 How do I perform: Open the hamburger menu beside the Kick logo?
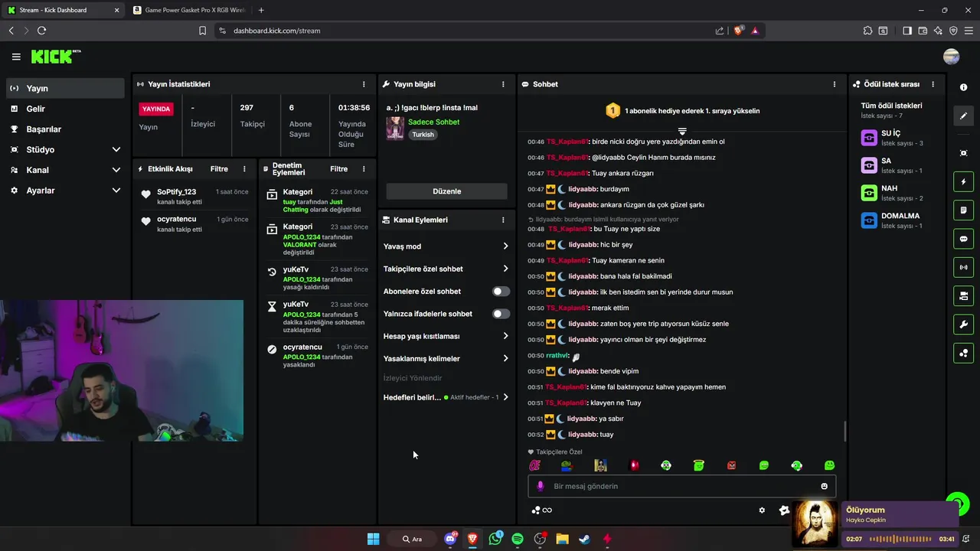pyautogui.click(x=16, y=57)
